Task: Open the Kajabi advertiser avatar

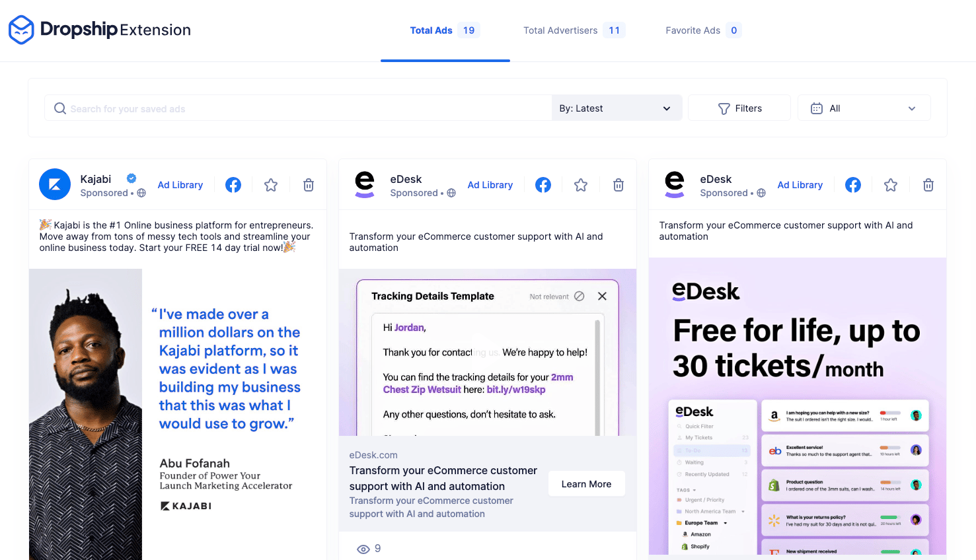Action: (55, 184)
